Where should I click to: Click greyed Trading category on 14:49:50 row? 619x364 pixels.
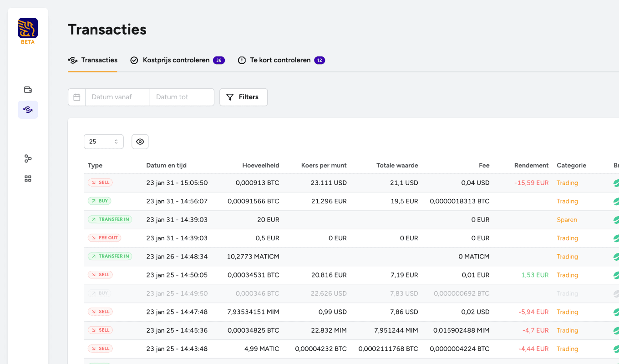pos(568,293)
